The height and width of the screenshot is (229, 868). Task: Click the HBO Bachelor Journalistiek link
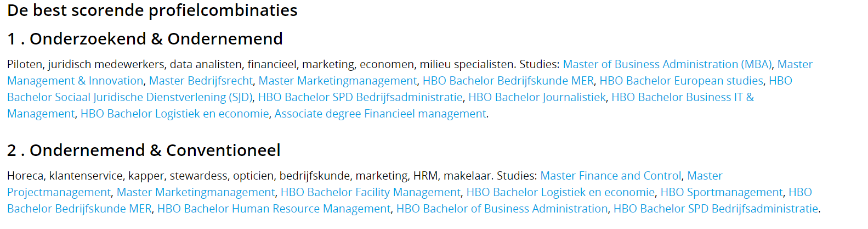click(x=537, y=97)
